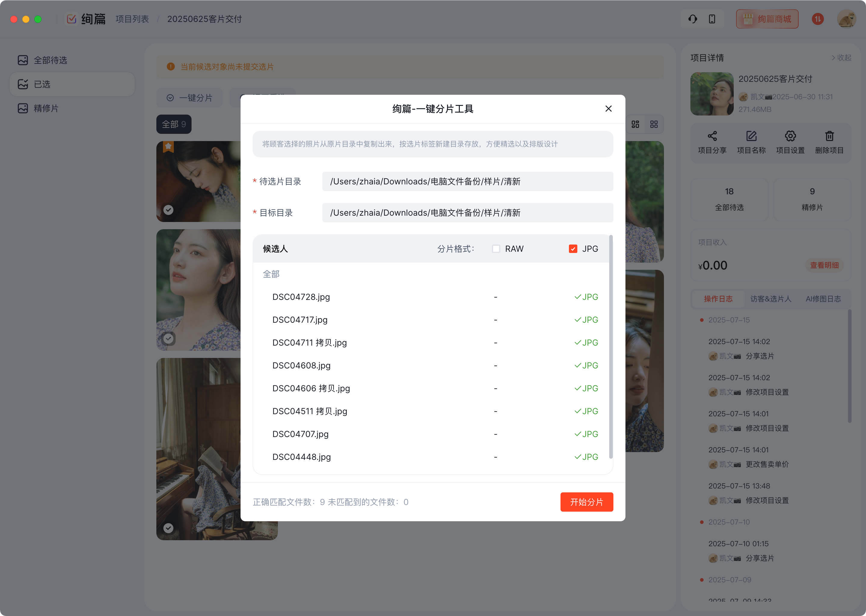
Task: Toggle the selection check on first photo
Action: [168, 210]
